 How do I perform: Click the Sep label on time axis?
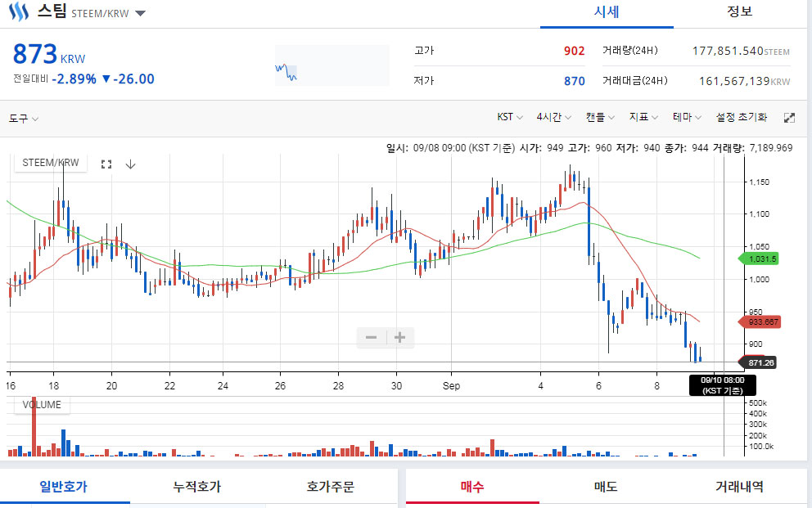451,386
